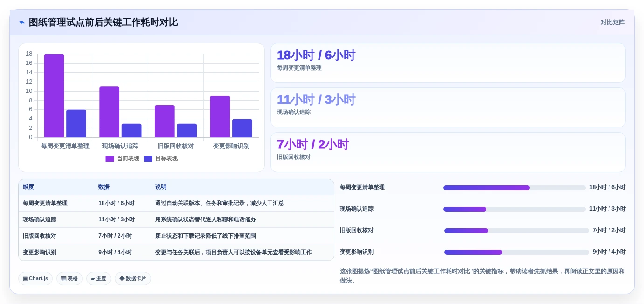
Task: Click the title 图纸管理试点前后关键工作耗时对比
Action: pos(103,22)
